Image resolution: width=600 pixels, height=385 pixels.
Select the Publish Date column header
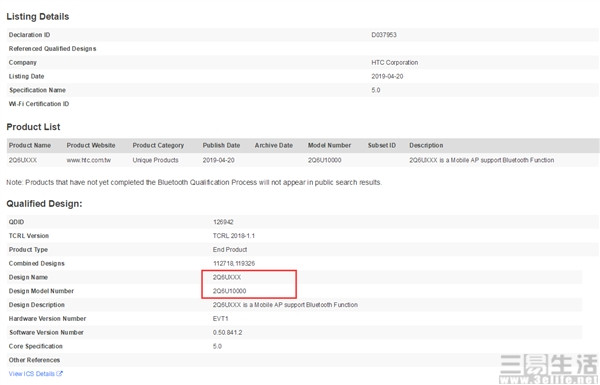pyautogui.click(x=221, y=145)
